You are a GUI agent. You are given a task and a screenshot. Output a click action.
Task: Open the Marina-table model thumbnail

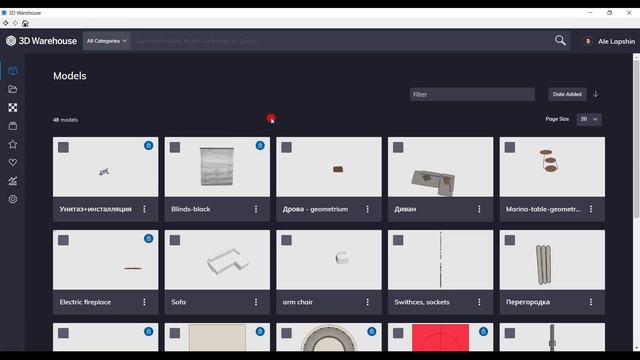552,167
